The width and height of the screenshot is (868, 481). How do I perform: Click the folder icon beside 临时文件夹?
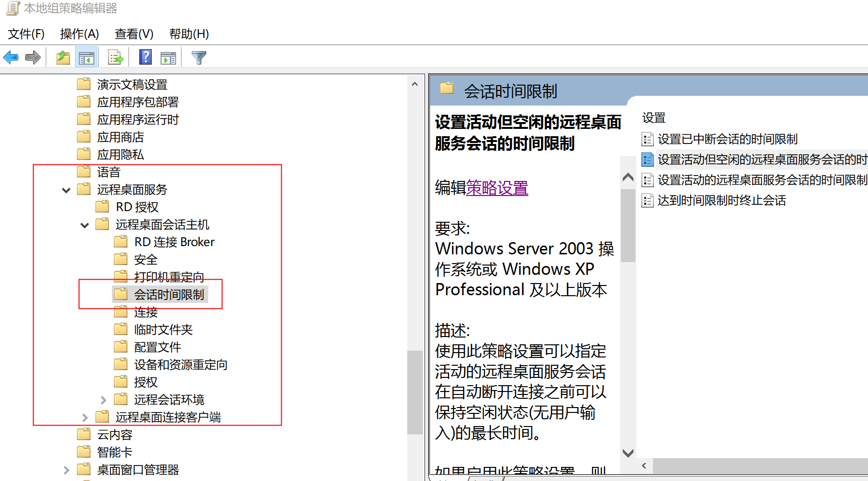click(121, 329)
